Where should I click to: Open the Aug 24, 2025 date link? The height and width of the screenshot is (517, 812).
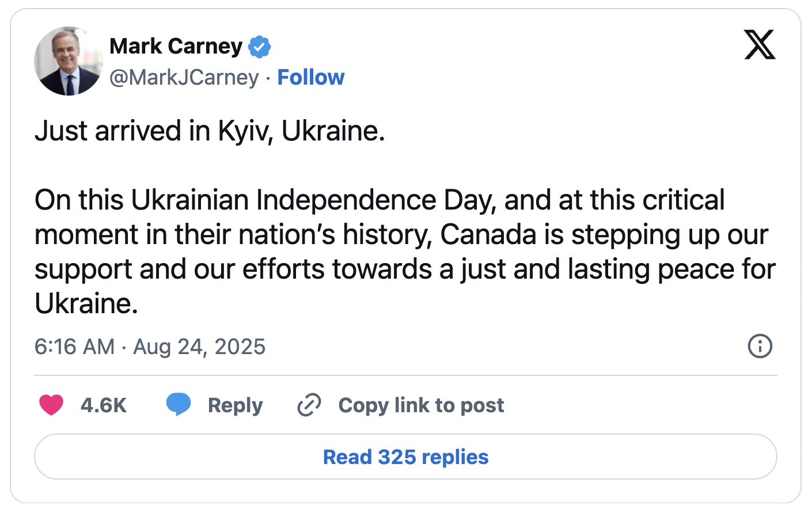coord(199,347)
